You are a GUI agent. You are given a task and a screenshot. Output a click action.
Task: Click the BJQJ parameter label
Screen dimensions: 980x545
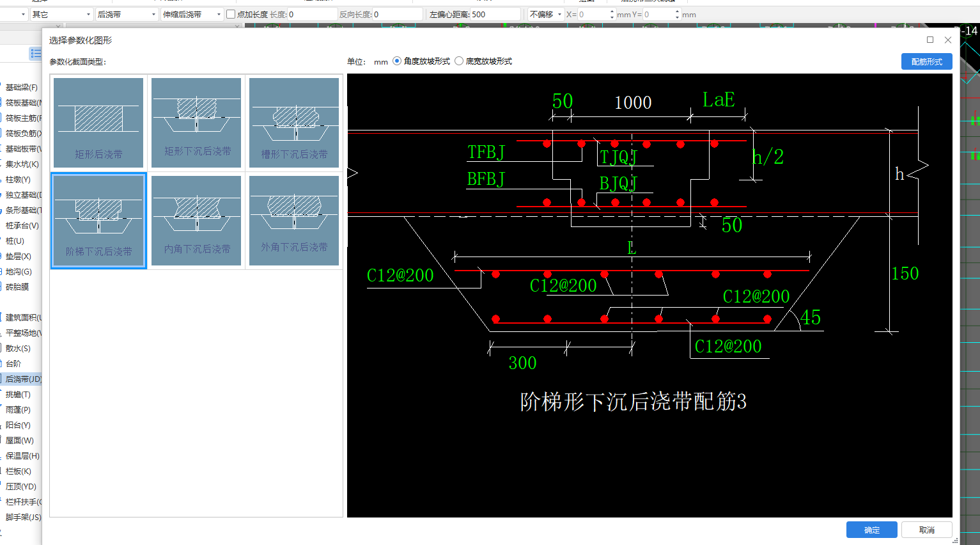[x=618, y=184]
